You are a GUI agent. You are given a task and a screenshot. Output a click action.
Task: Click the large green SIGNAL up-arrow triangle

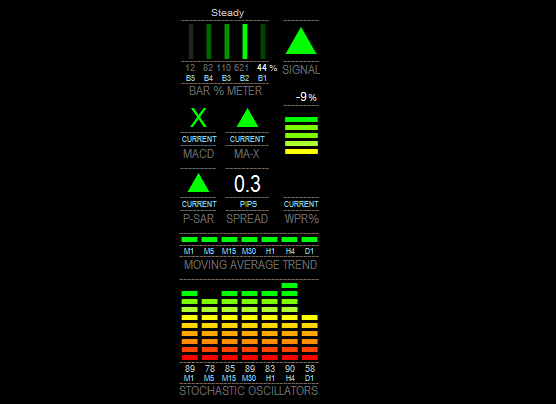pyautogui.click(x=301, y=41)
